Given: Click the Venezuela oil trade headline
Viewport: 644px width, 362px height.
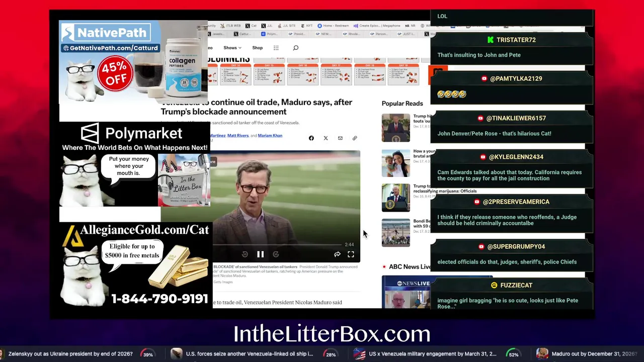Looking at the screenshot, I should coord(257,107).
